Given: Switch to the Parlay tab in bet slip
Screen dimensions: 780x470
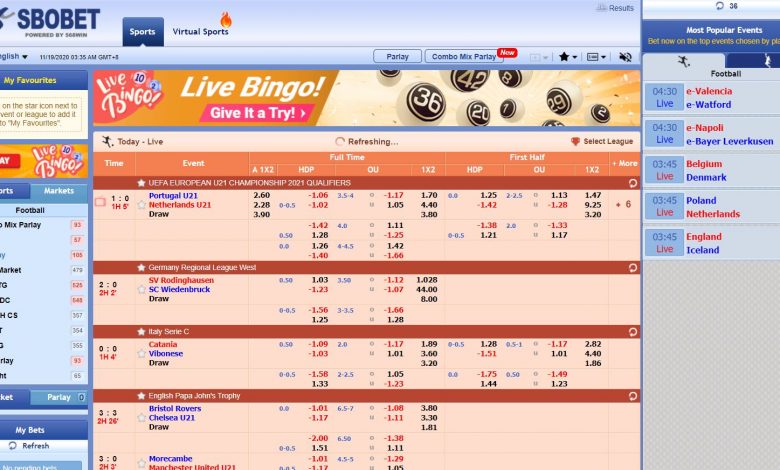Looking at the screenshot, I should (58, 397).
